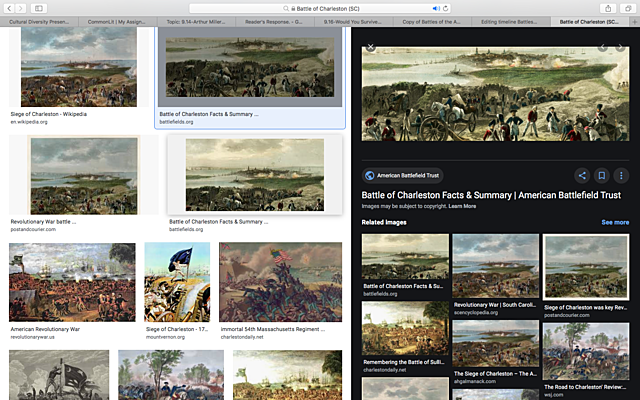
Task: Open the Safari Share button
Action: [x=608, y=8]
